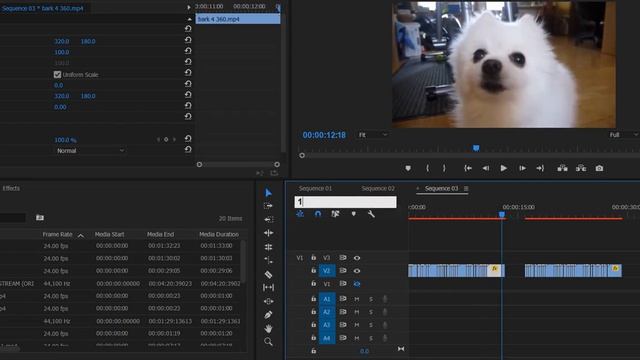Mute audio track A1

tap(357, 299)
